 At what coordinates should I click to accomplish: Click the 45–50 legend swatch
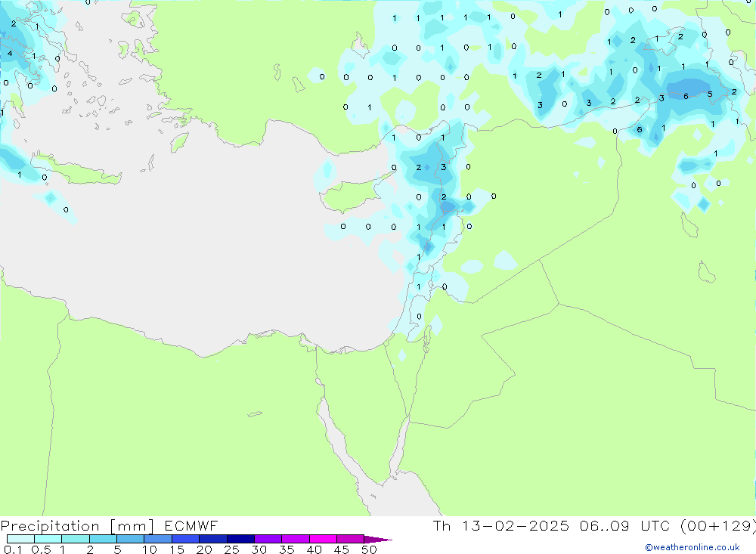point(351,539)
